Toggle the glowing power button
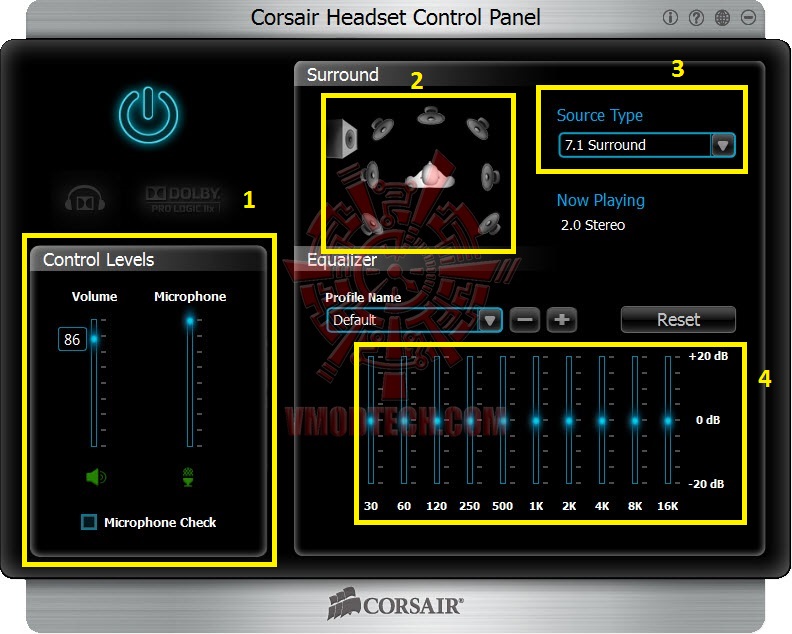792x634 pixels. coord(148,115)
